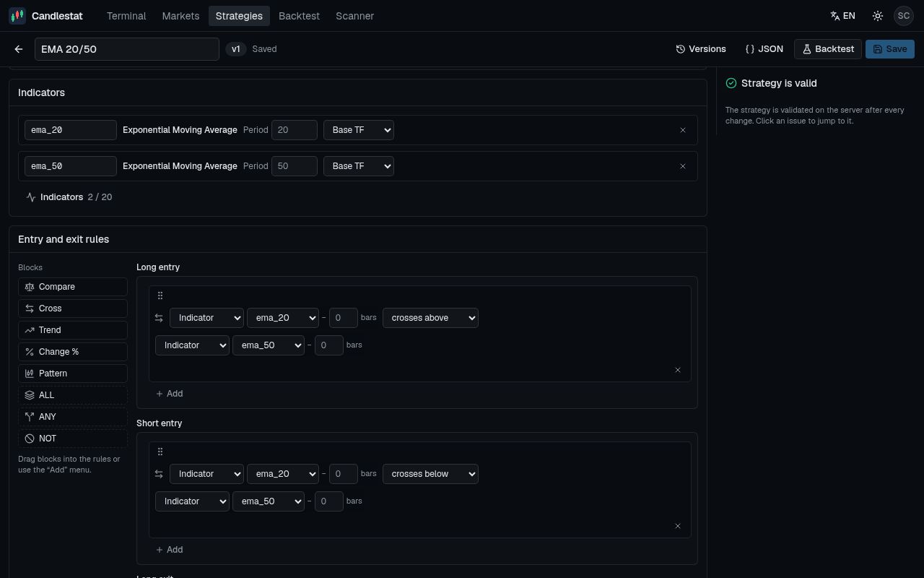Switch language with the EN icon
The width and height of the screenshot is (924, 578).
(x=842, y=16)
